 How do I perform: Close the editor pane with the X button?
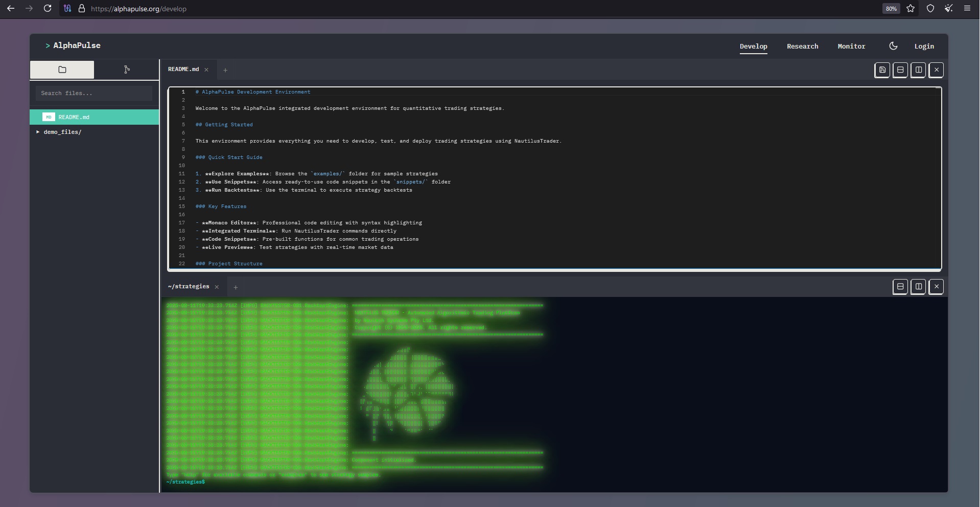click(936, 70)
